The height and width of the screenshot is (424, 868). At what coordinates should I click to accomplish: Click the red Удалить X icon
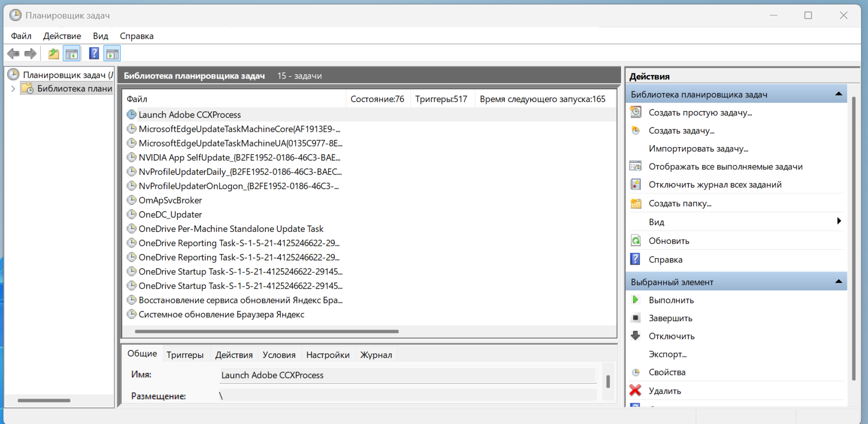coord(636,390)
